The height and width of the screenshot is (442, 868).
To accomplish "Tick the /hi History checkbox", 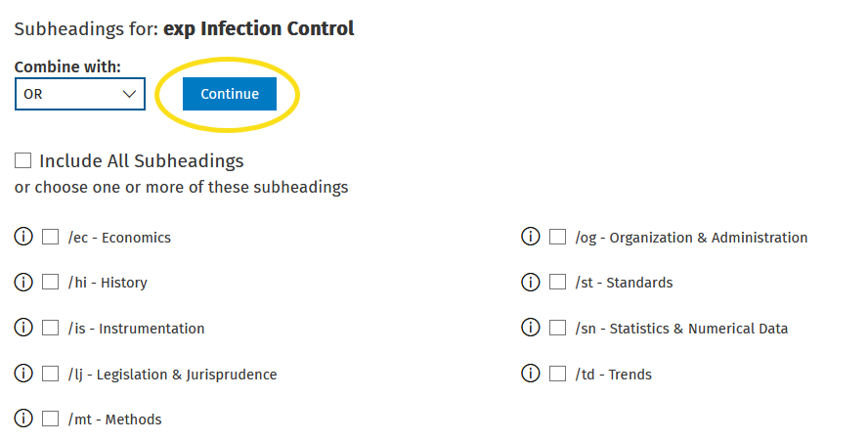I will tap(51, 282).
